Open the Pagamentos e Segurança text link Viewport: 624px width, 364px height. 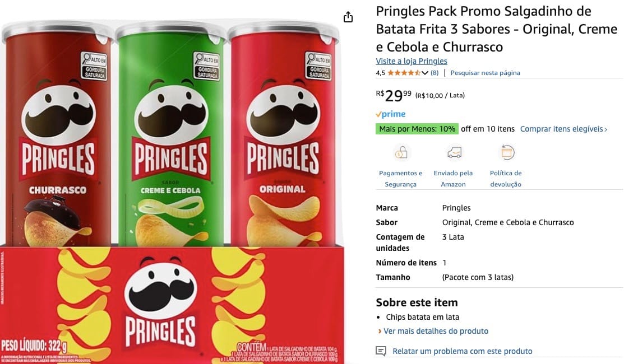pos(401,179)
